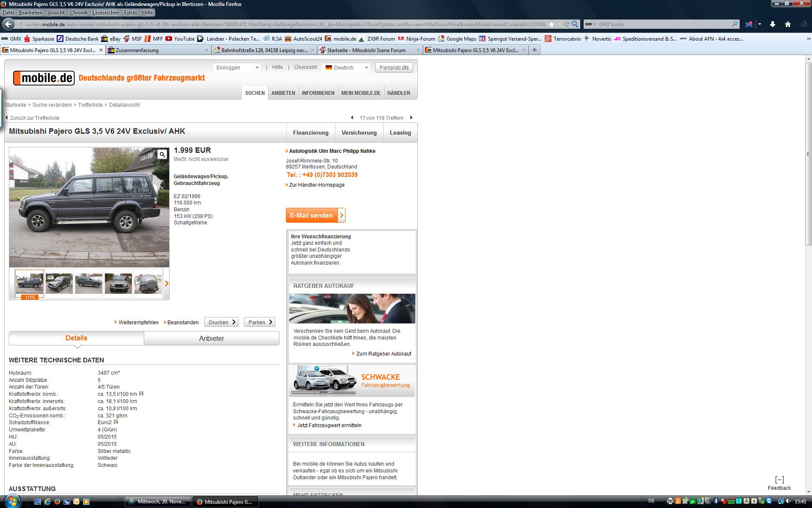Click the info icon next to Euro2
This screenshot has width=812, height=508.
[x=116, y=422]
